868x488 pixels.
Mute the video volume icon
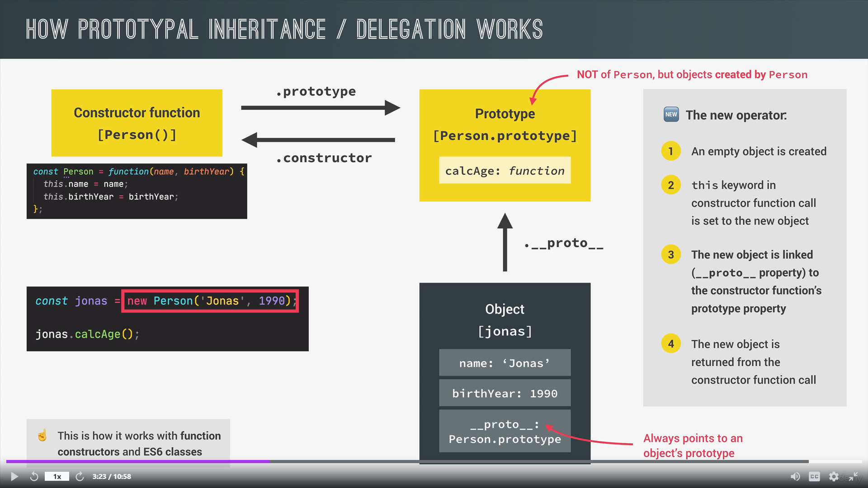[795, 477]
